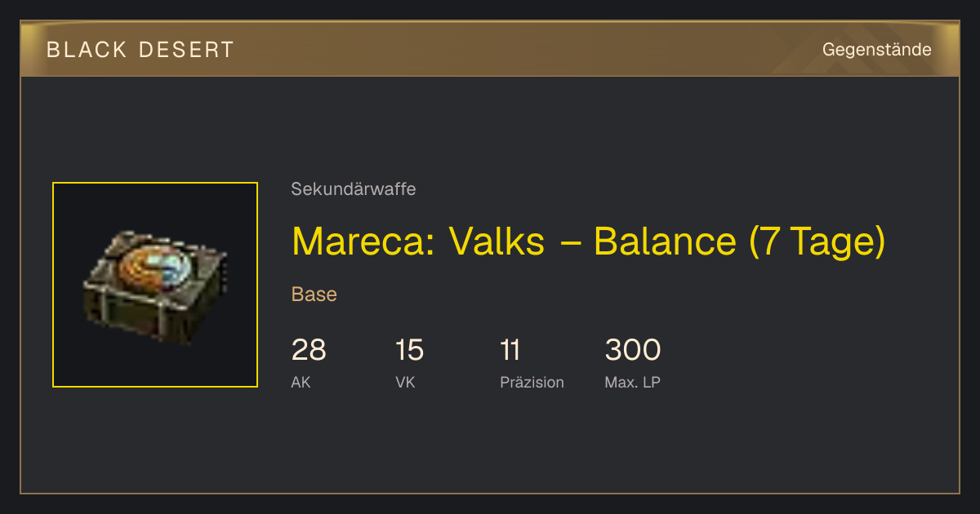Click the VK stat value 15

(x=409, y=350)
